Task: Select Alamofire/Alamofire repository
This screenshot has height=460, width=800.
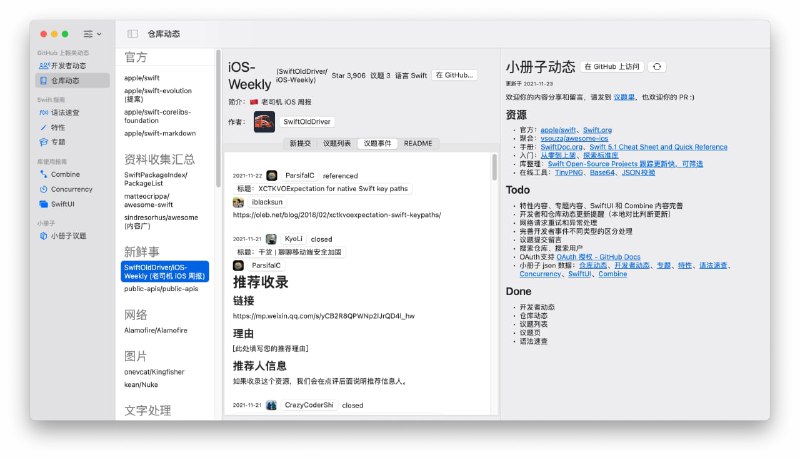Action: click(x=156, y=330)
